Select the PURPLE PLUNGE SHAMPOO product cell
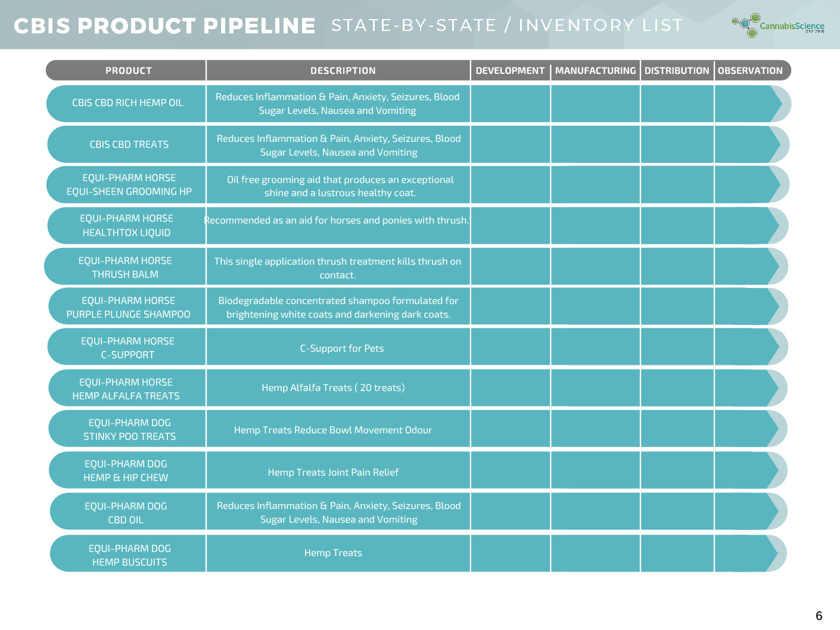 [128, 308]
